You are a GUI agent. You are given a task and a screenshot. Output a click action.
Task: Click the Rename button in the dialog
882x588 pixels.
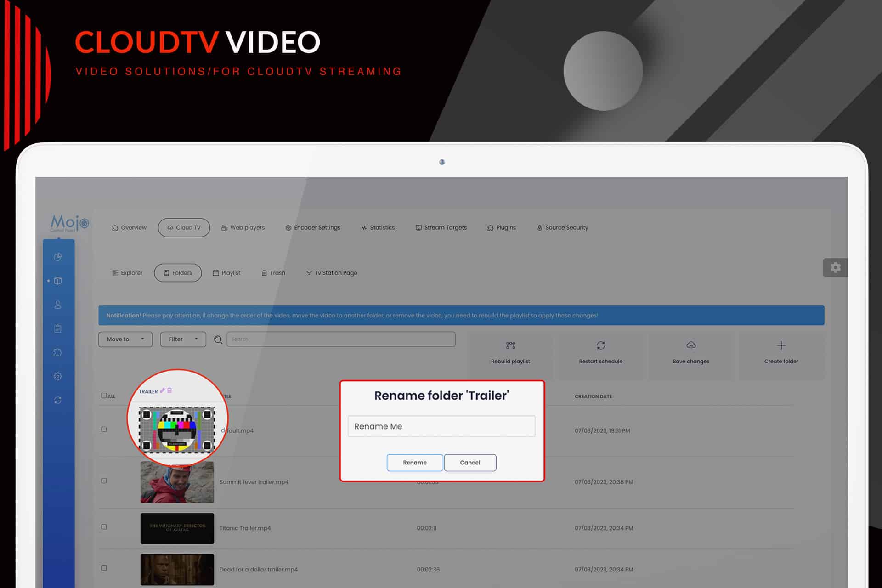click(x=415, y=463)
